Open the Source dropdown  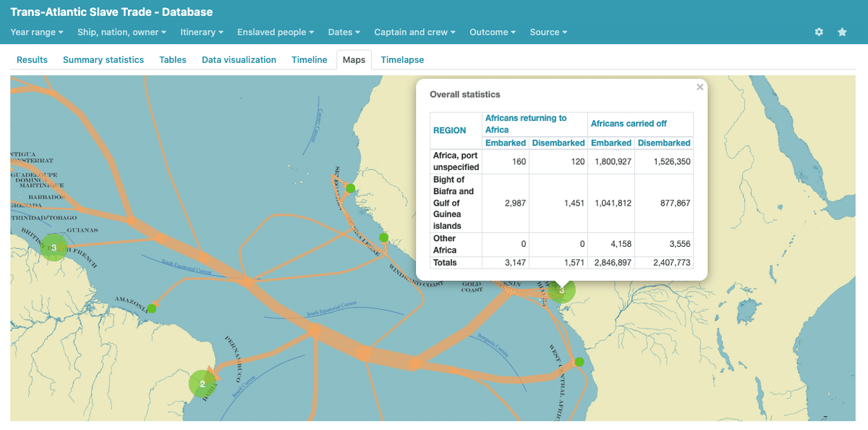(548, 32)
